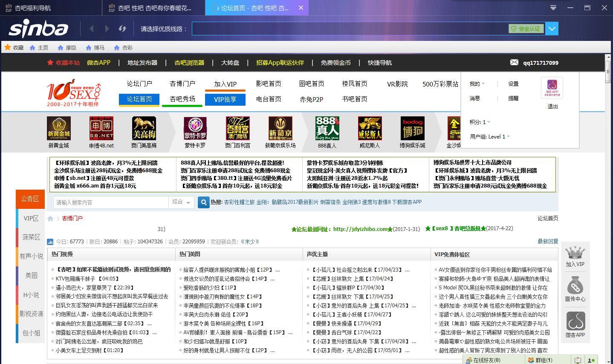
Task: Open the VIP独享 nav button
Action: pyautogui.click(x=225, y=99)
